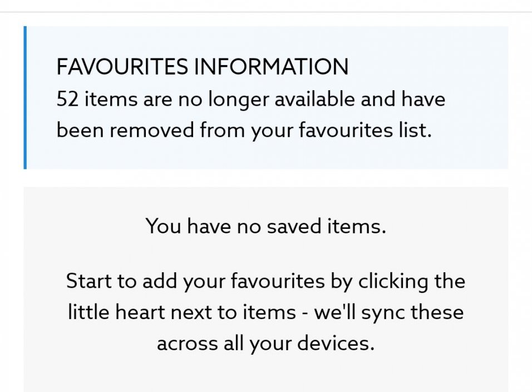Click the FAVOURITES INFORMATION heading
Screen dimensions: 532x392
(x=202, y=67)
